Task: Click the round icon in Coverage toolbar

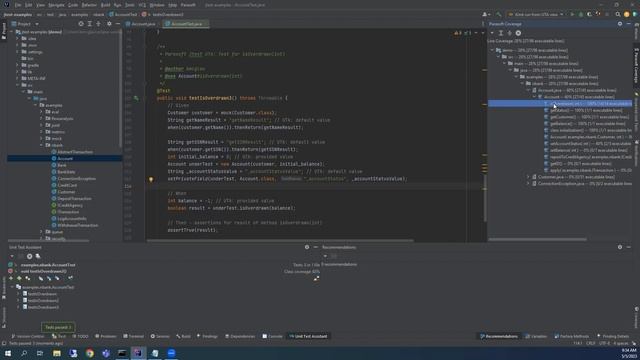Action: pos(518,33)
